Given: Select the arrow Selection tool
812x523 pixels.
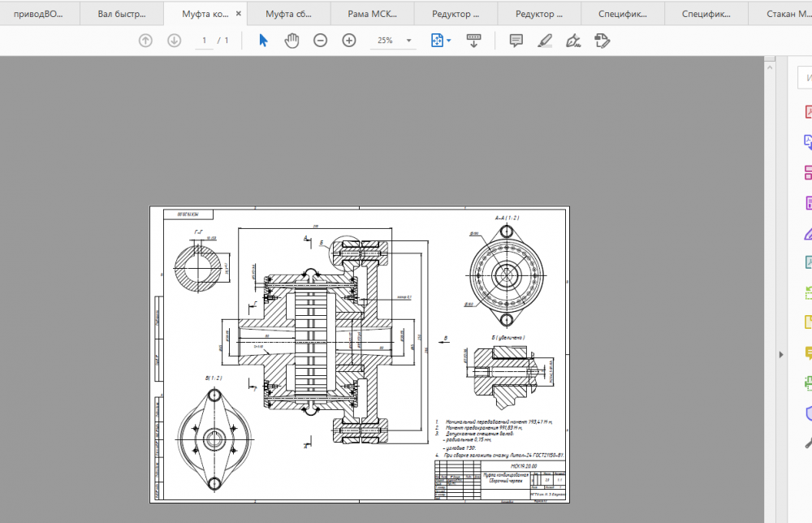Looking at the screenshot, I should click(x=263, y=41).
